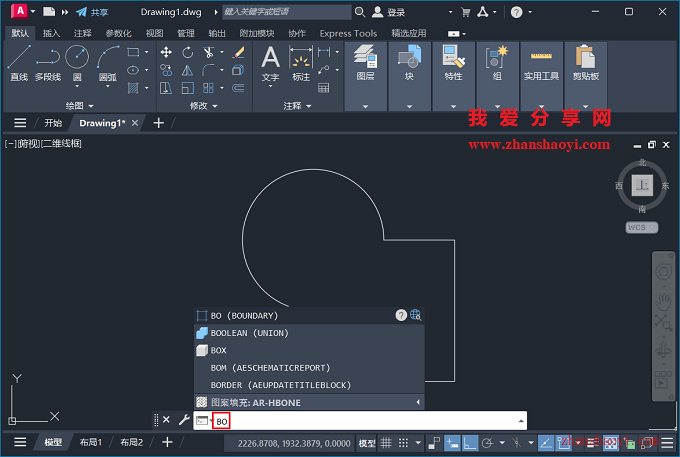Toggle isometric drafting in status bar
The image size is (680, 457).
(x=517, y=443)
